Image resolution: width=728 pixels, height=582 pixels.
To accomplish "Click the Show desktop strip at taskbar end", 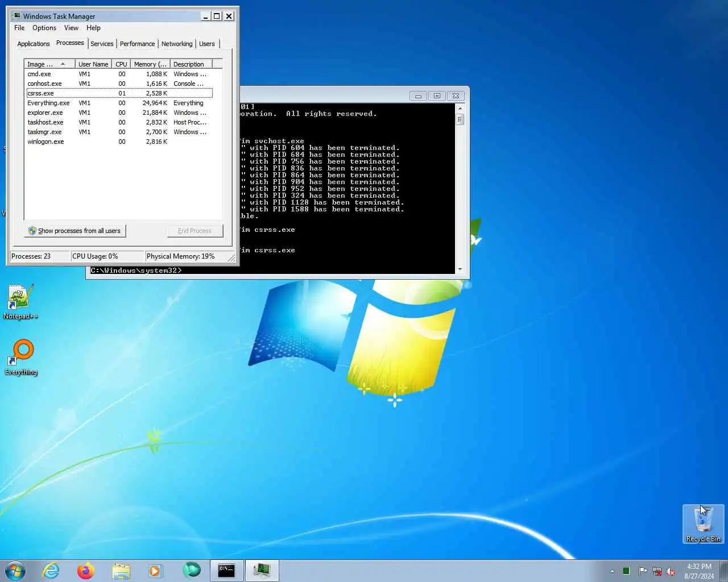I will tap(723, 571).
